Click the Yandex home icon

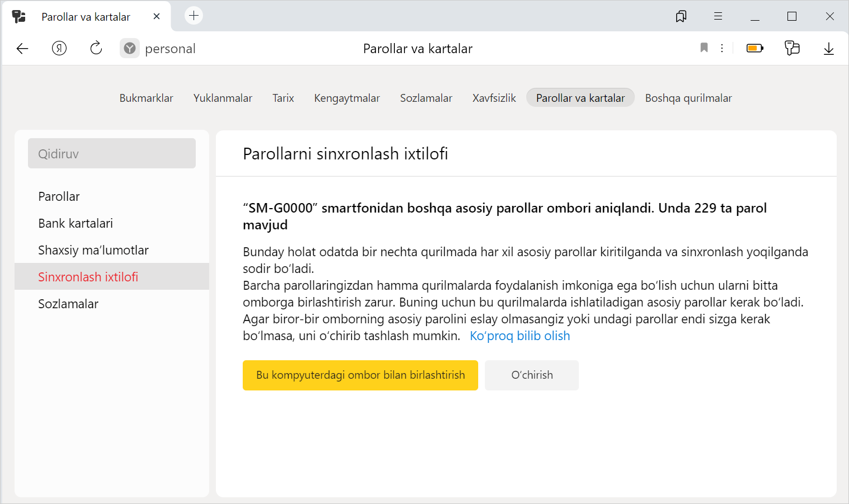pyautogui.click(x=59, y=49)
